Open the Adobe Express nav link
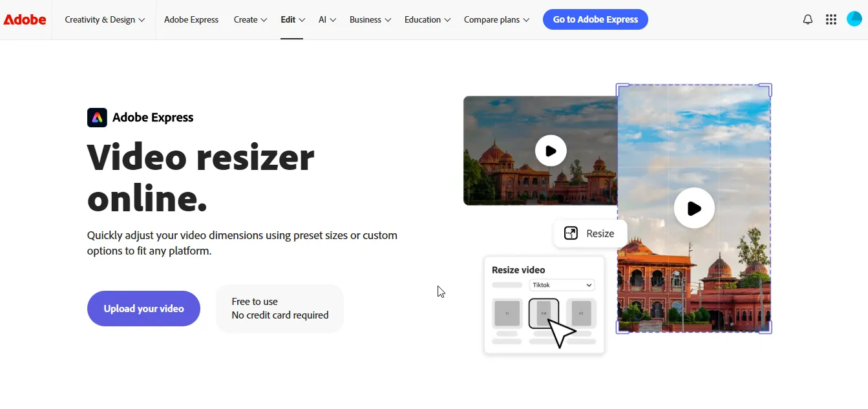Screen dimensions: 868x409 coord(191,19)
